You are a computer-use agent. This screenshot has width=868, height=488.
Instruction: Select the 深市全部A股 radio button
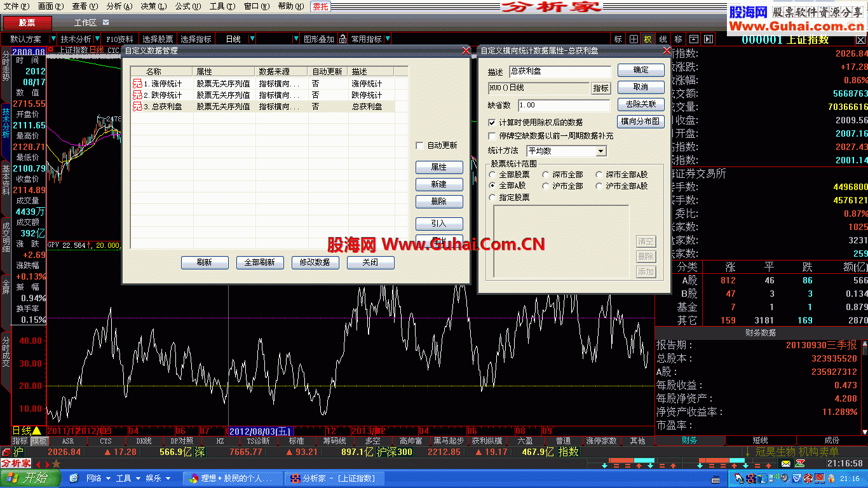click(599, 175)
